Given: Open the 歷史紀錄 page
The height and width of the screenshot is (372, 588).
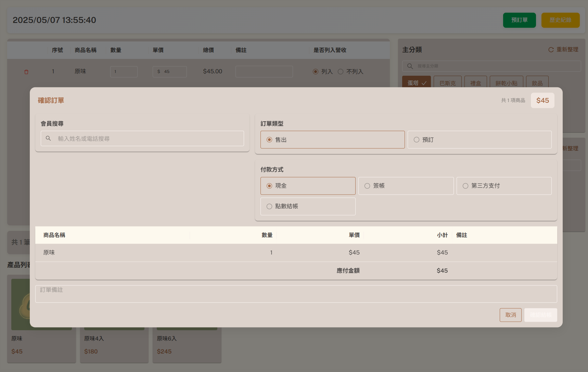Looking at the screenshot, I should (x=560, y=20).
